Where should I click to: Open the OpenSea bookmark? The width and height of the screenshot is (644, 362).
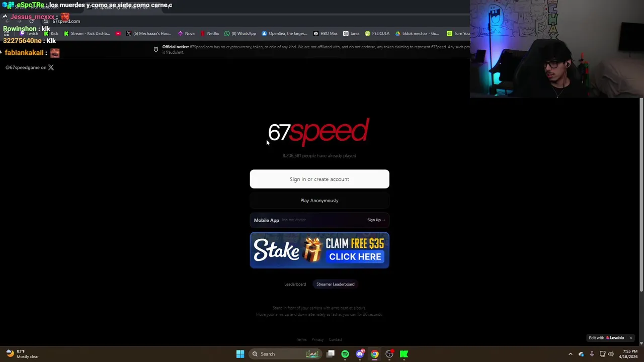(x=284, y=34)
